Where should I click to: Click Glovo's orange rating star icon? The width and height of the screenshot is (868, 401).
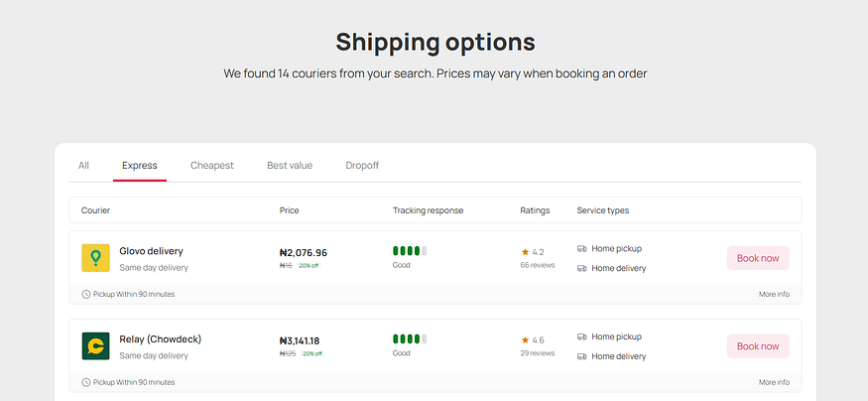tap(525, 252)
